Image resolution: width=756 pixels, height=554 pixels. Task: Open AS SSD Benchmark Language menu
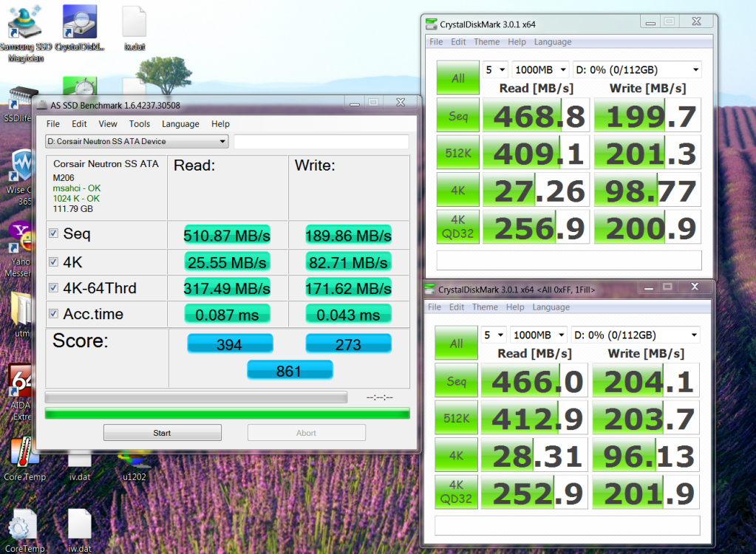180,124
